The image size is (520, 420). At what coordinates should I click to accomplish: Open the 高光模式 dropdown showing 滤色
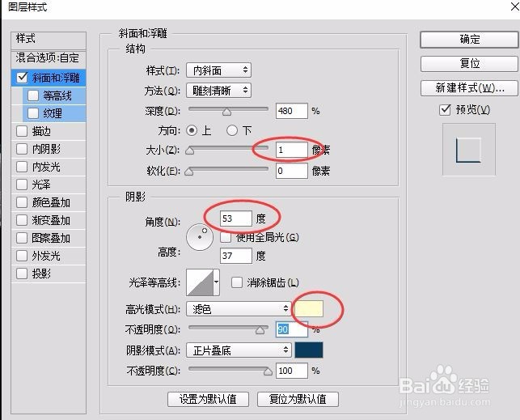(239, 309)
